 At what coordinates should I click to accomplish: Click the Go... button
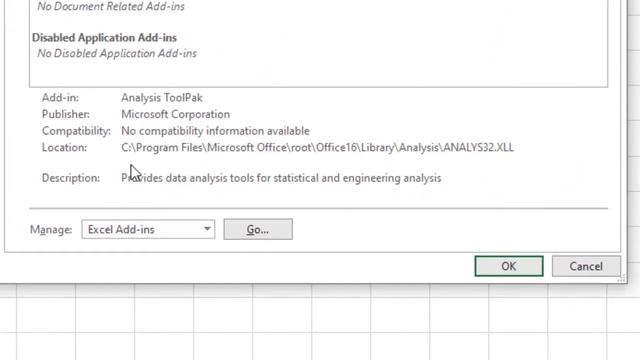(258, 229)
